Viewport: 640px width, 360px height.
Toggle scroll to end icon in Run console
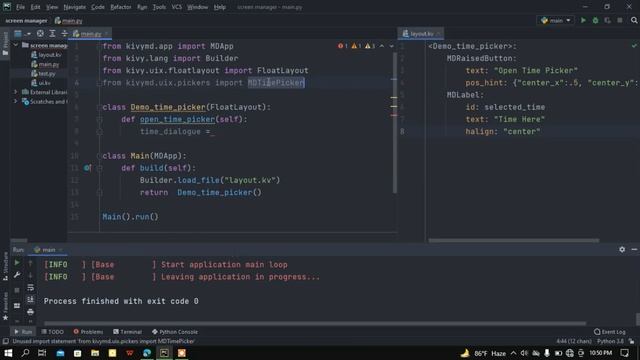(30, 300)
